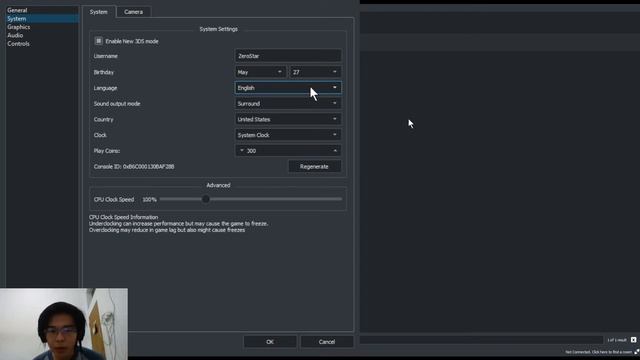Open the Language dropdown set to English
Image resolution: width=640 pixels, height=360 pixels.
(x=288, y=88)
